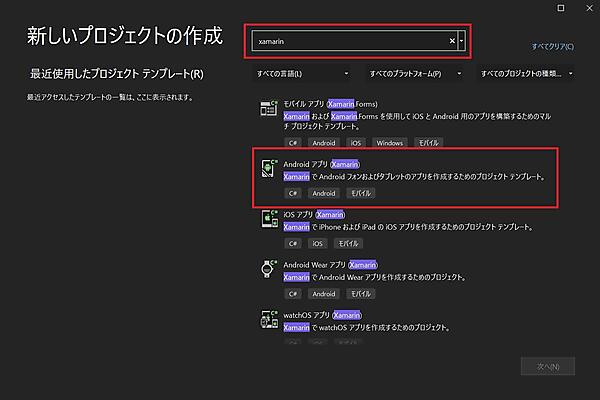Click the Mobile App Xamarin.Forms template icon
600x400 pixels.
click(267, 110)
